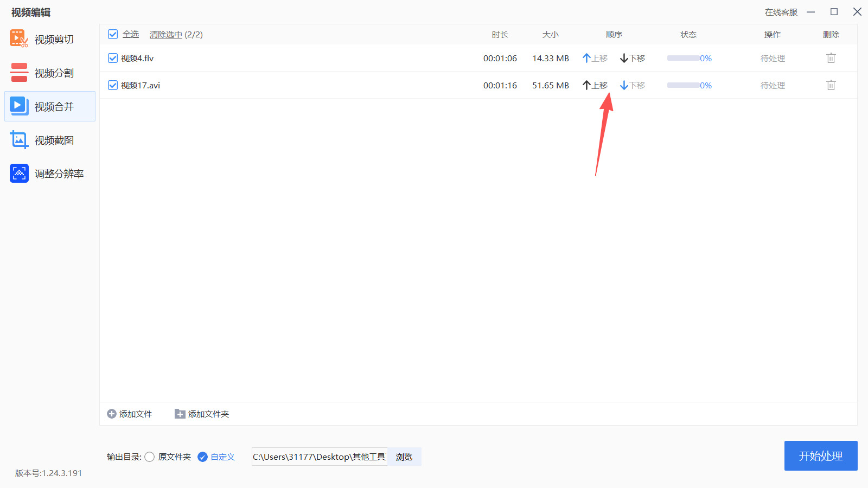Screen dimensions: 868x488
Task: Click the 添加文件 text button
Action: coord(136,414)
